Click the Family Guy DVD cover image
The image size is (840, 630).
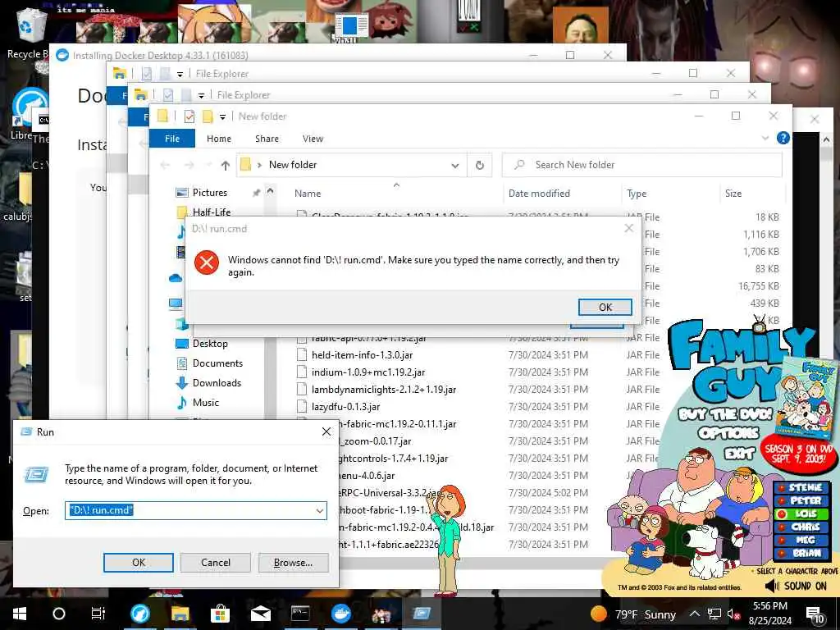[808, 398]
